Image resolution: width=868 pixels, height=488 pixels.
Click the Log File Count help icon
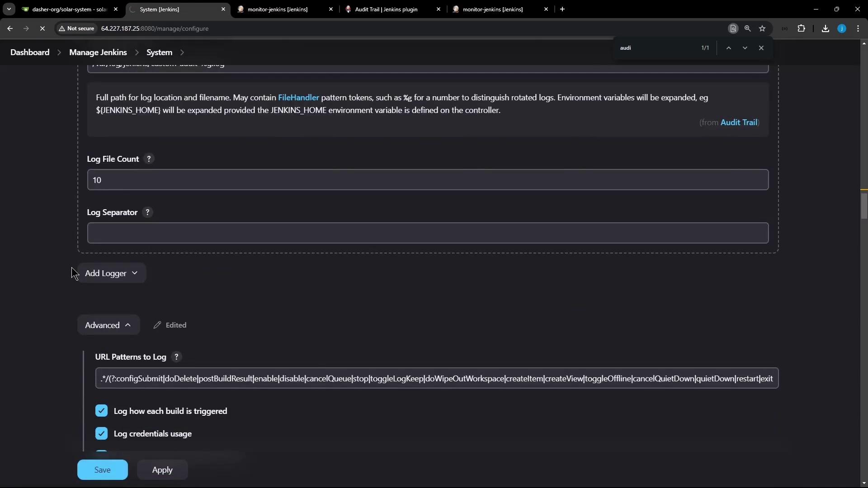(x=149, y=159)
